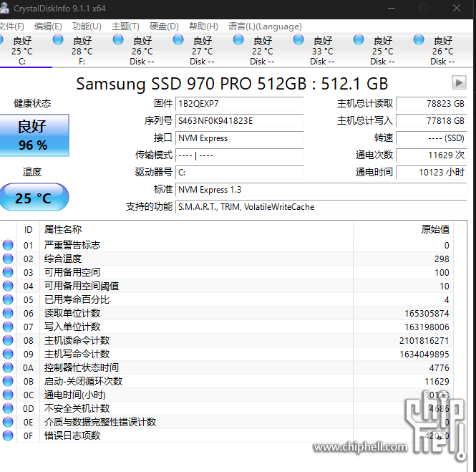The height and width of the screenshot is (472, 476).
Task: Click the status icon for row 0E 介质与数据完整性错误计数
Action: tap(8, 422)
